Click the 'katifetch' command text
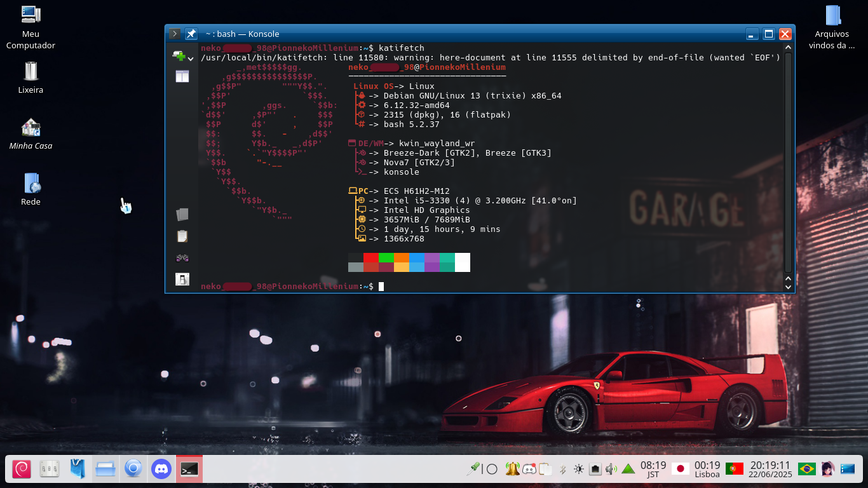Image resolution: width=868 pixels, height=488 pixels. 402,48
